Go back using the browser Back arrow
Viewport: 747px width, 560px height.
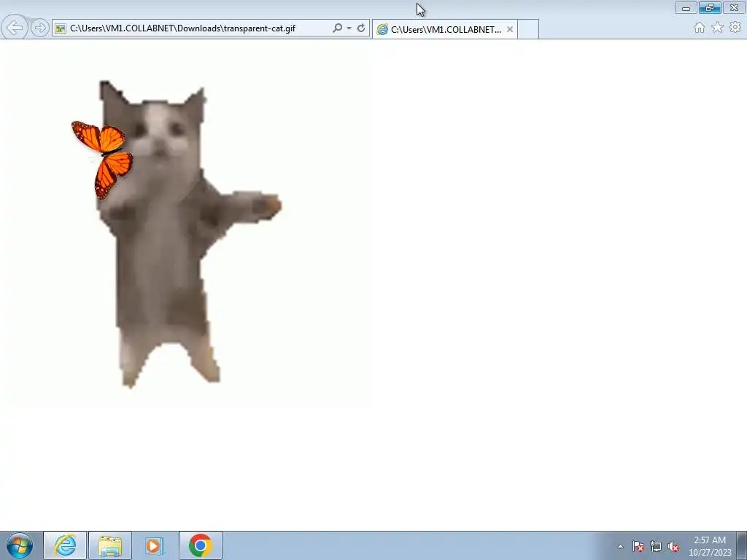[15, 28]
